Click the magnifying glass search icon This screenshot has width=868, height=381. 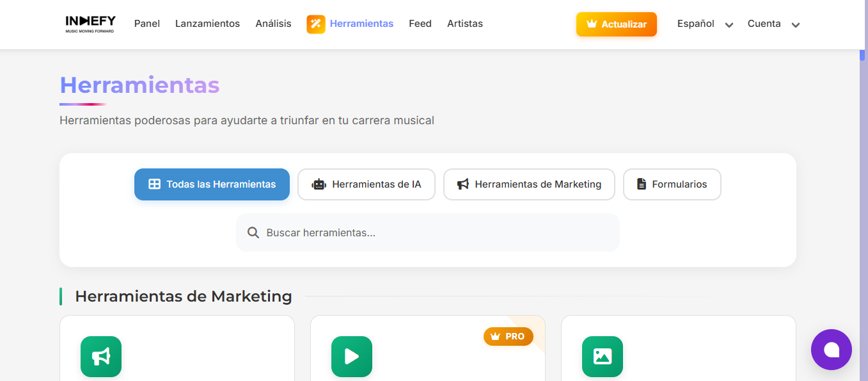[253, 232]
